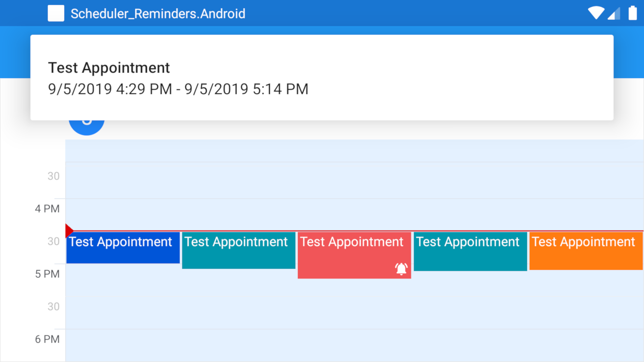Tap the white app icon in the title bar
Image resolution: width=644 pixels, height=362 pixels.
pyautogui.click(x=56, y=13)
